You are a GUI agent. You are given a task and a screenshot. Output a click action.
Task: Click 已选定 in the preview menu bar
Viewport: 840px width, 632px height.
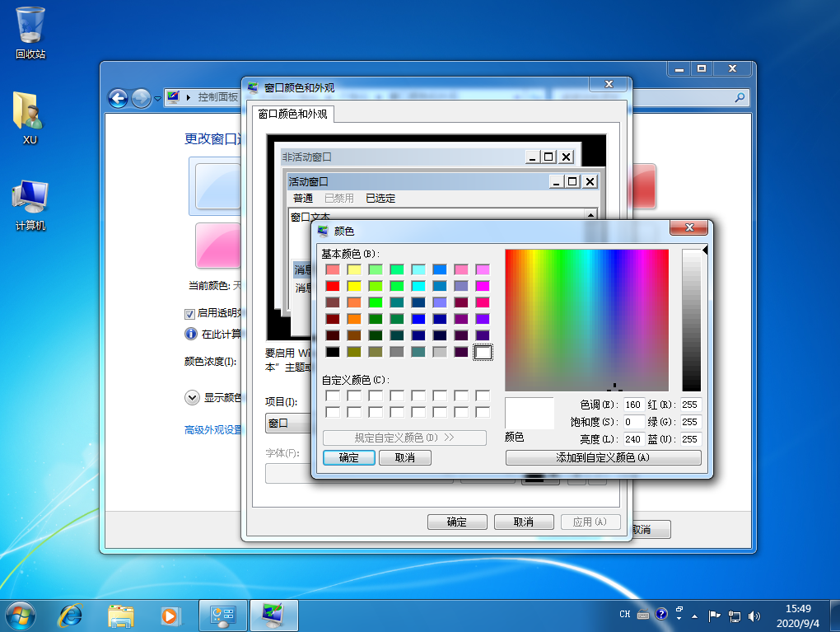pyautogui.click(x=380, y=199)
